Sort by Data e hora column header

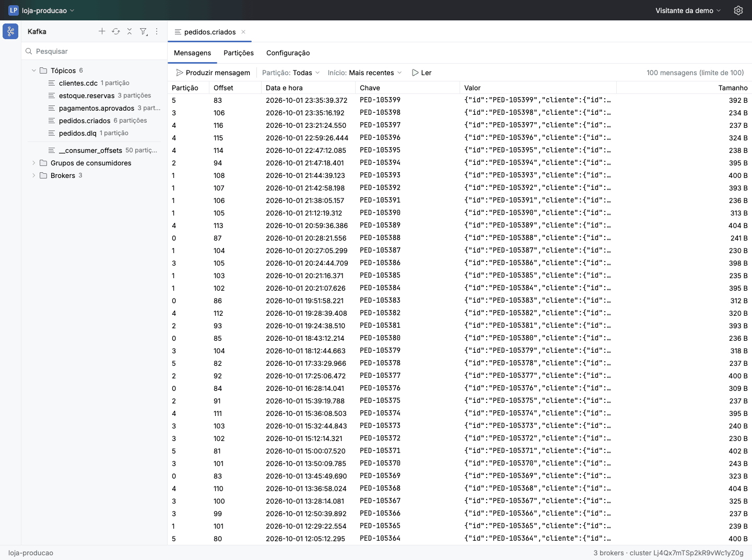[308, 88]
